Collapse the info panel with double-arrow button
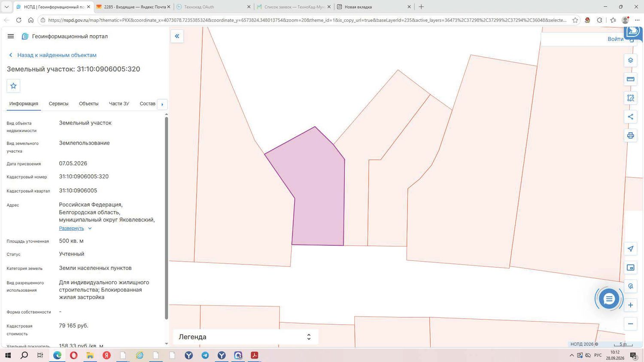Screen dimensions: 644x362 coord(177,36)
